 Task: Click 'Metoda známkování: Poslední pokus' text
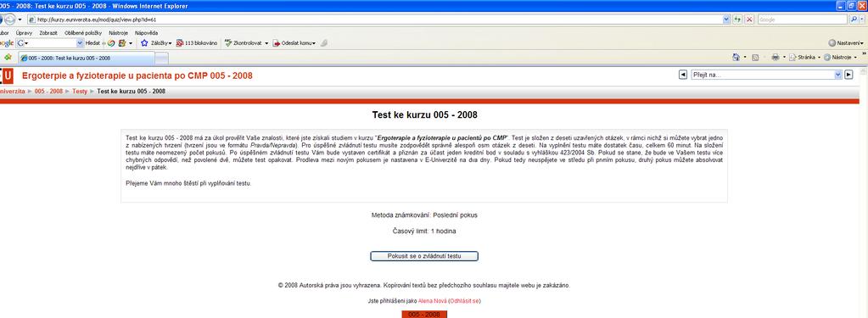(424, 215)
